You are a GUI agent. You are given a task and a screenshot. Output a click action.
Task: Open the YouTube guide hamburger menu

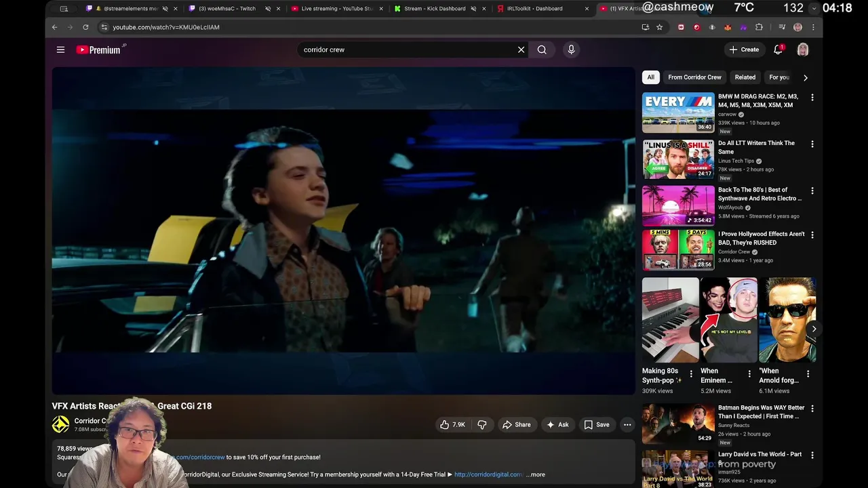(x=60, y=49)
